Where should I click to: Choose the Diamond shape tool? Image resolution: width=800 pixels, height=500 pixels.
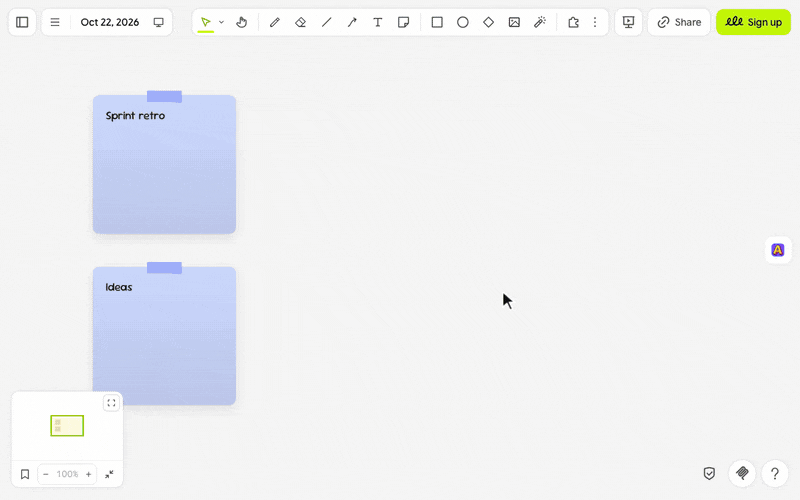[x=488, y=22]
